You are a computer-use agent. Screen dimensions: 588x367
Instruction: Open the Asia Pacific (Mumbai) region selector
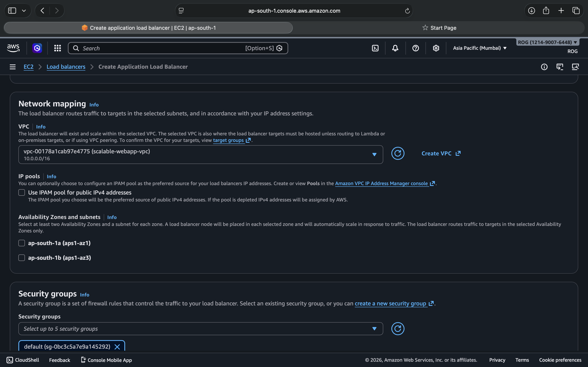(480, 48)
